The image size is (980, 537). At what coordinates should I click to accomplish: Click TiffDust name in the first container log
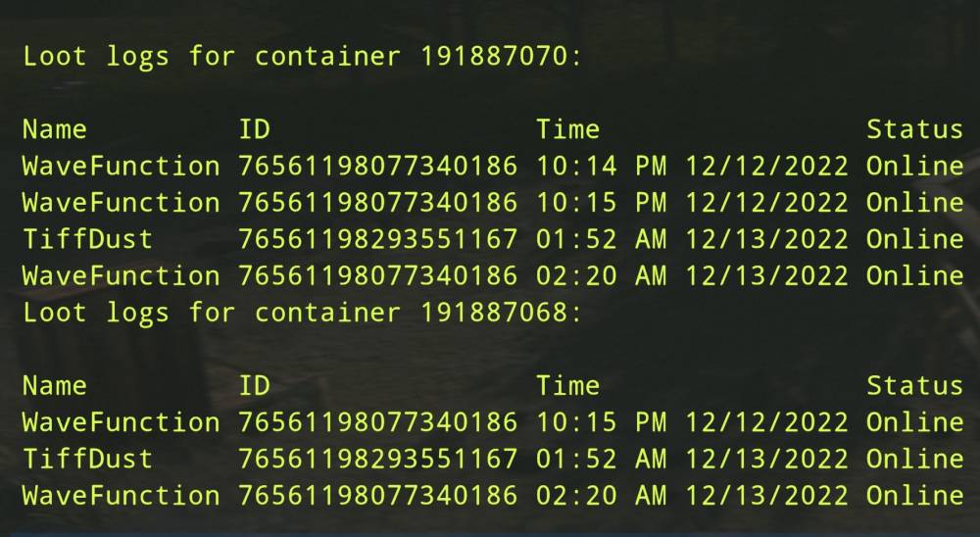(x=88, y=239)
